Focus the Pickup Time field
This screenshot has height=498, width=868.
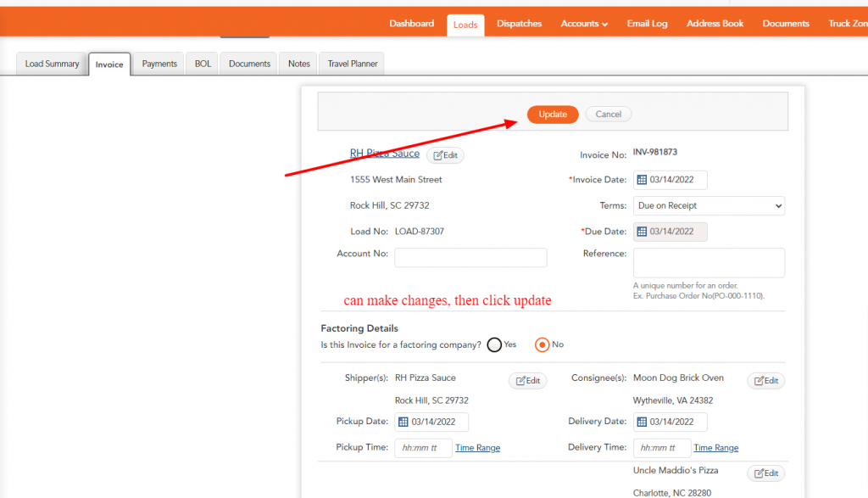coord(424,448)
